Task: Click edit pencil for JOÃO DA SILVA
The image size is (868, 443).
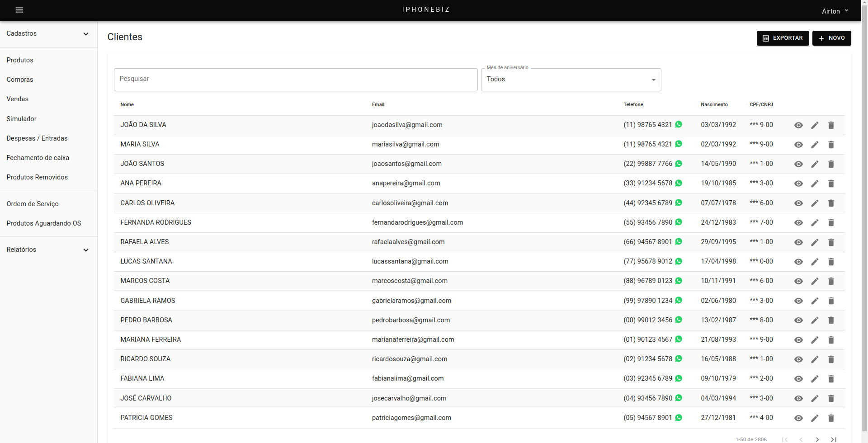Action: tap(815, 125)
